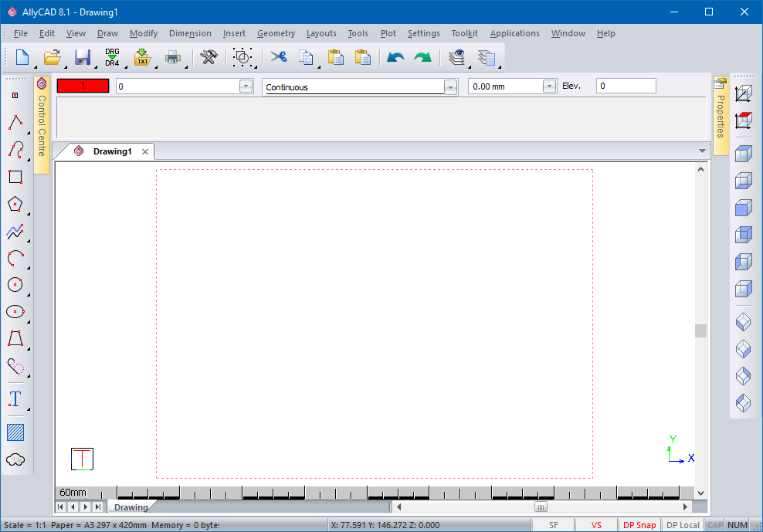Click the red pen color swatch
763x532 pixels.
[x=83, y=86]
